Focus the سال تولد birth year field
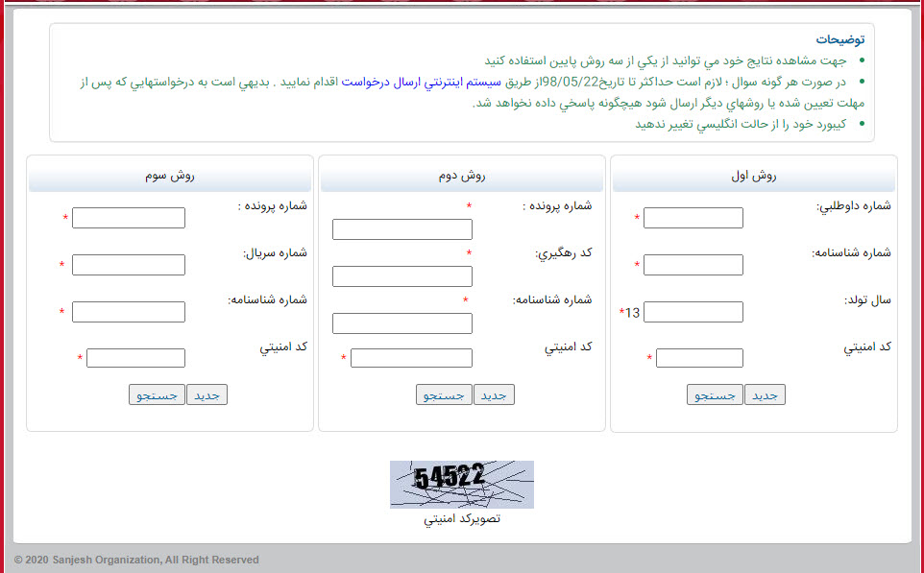 pyautogui.click(x=693, y=312)
